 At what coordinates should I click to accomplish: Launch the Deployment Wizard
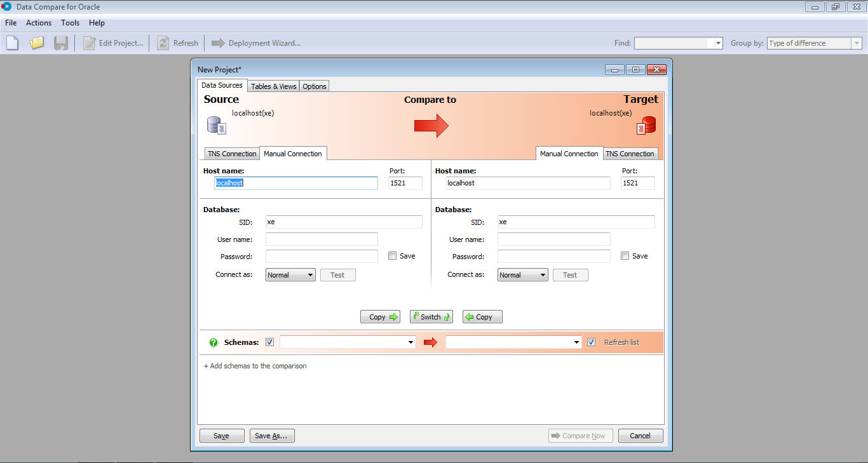pos(256,43)
